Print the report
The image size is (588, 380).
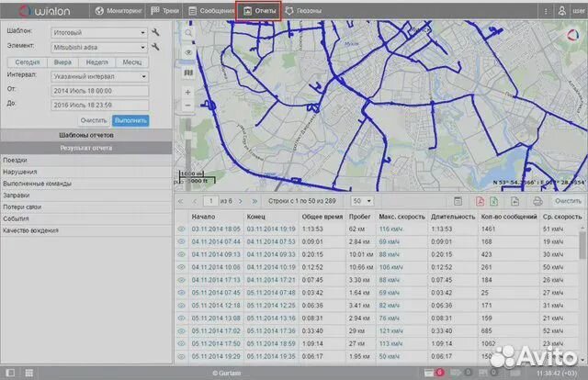pyautogui.click(x=537, y=201)
